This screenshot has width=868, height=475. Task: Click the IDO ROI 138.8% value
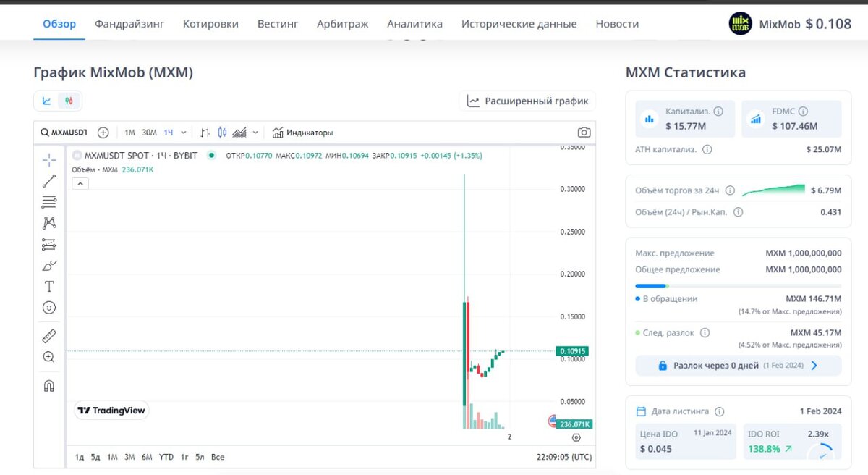coord(764,449)
